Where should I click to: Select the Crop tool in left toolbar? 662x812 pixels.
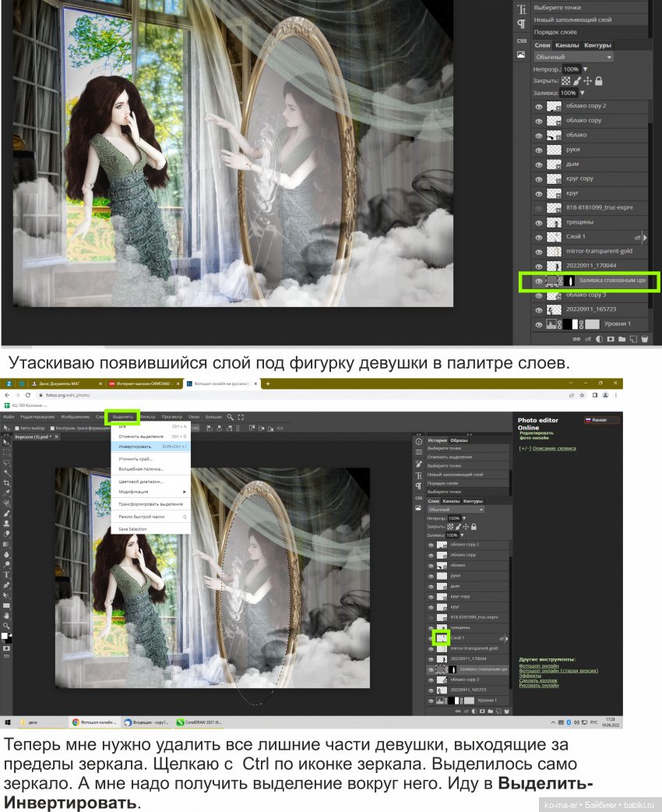tap(7, 483)
